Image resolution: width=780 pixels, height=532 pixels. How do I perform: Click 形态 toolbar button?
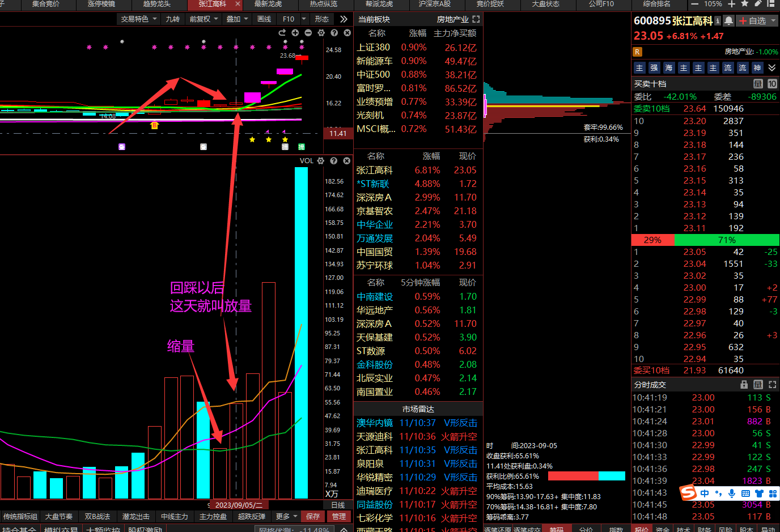coord(322,19)
